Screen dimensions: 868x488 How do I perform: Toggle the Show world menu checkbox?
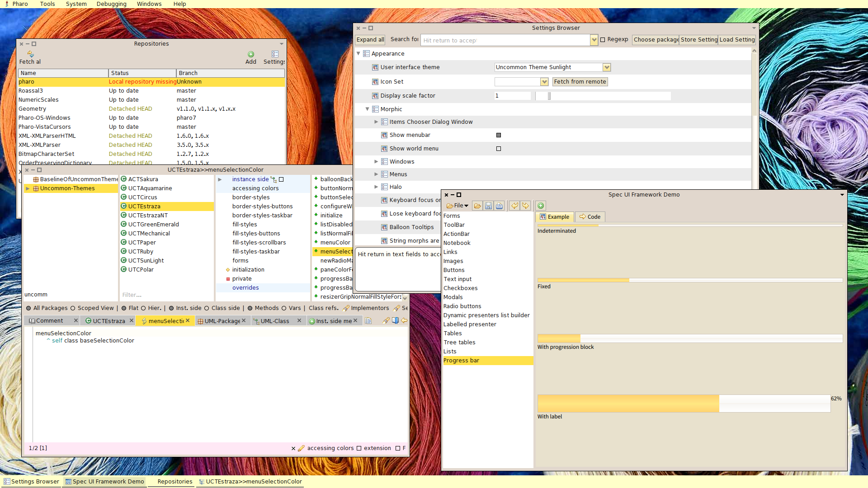coord(499,149)
